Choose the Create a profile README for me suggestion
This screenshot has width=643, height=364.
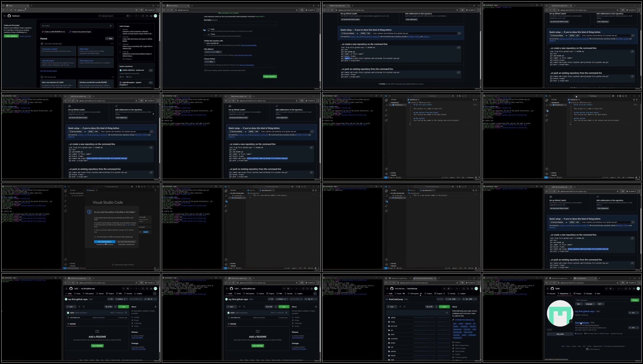point(53,32)
